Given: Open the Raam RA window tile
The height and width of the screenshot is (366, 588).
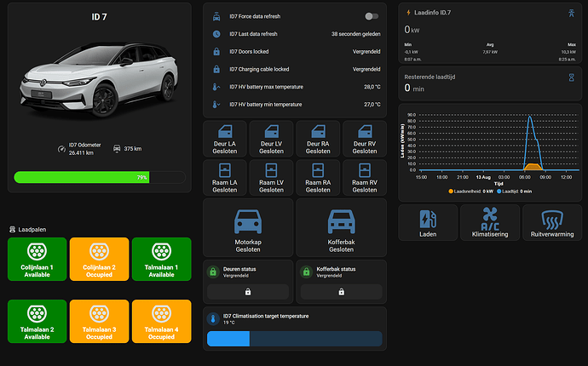Looking at the screenshot, I should click(x=318, y=178).
